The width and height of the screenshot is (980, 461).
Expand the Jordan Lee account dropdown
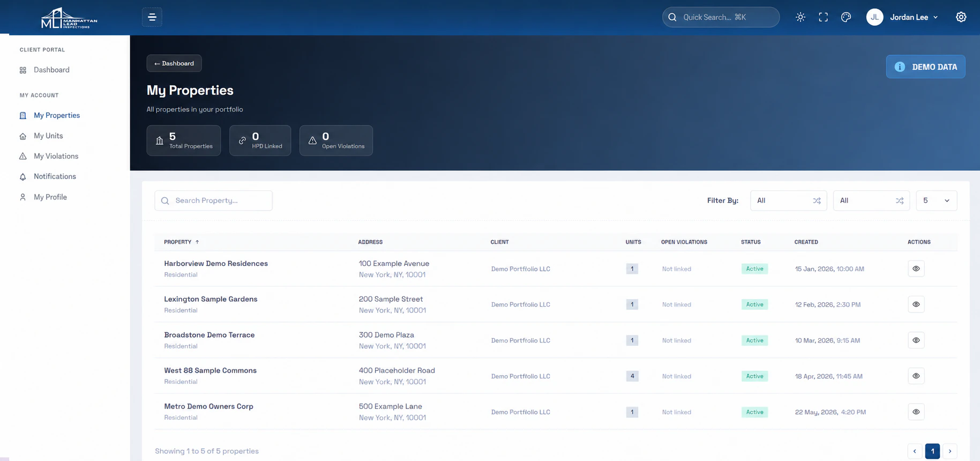tap(914, 17)
